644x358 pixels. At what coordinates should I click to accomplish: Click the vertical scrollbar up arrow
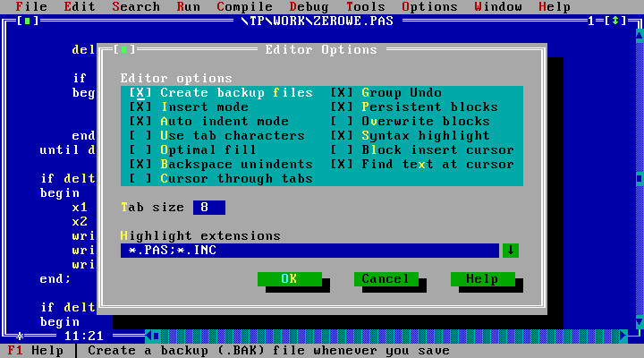(x=640, y=36)
